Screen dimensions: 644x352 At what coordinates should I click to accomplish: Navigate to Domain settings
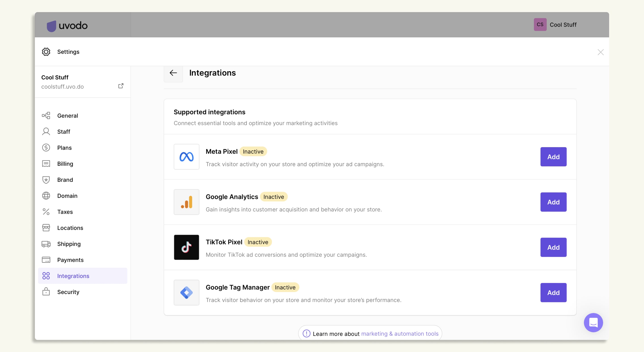[67, 196]
